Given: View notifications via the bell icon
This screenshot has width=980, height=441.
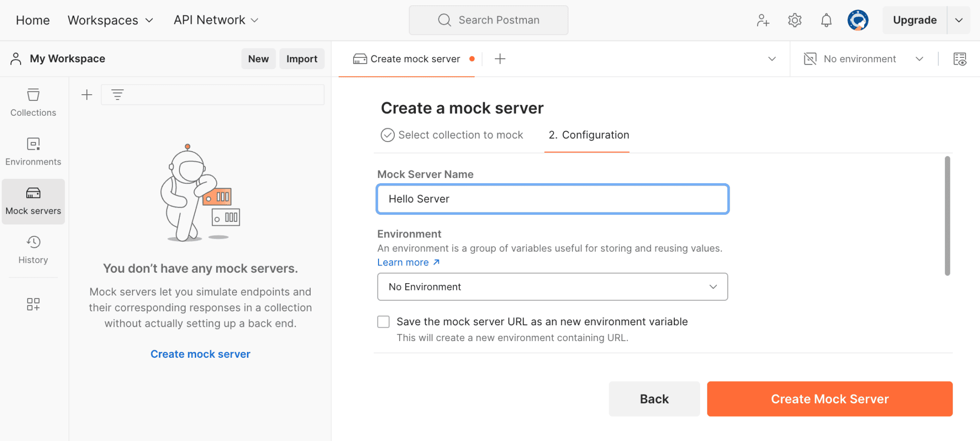Looking at the screenshot, I should tap(826, 20).
